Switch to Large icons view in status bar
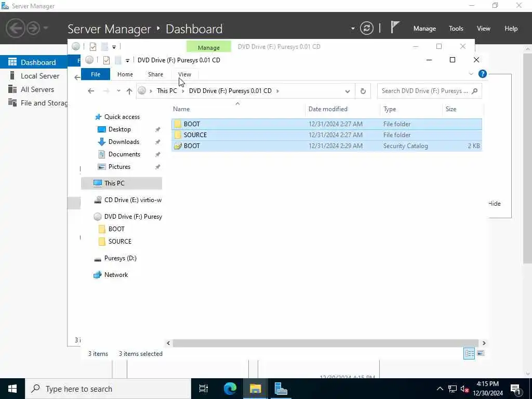 [481, 353]
